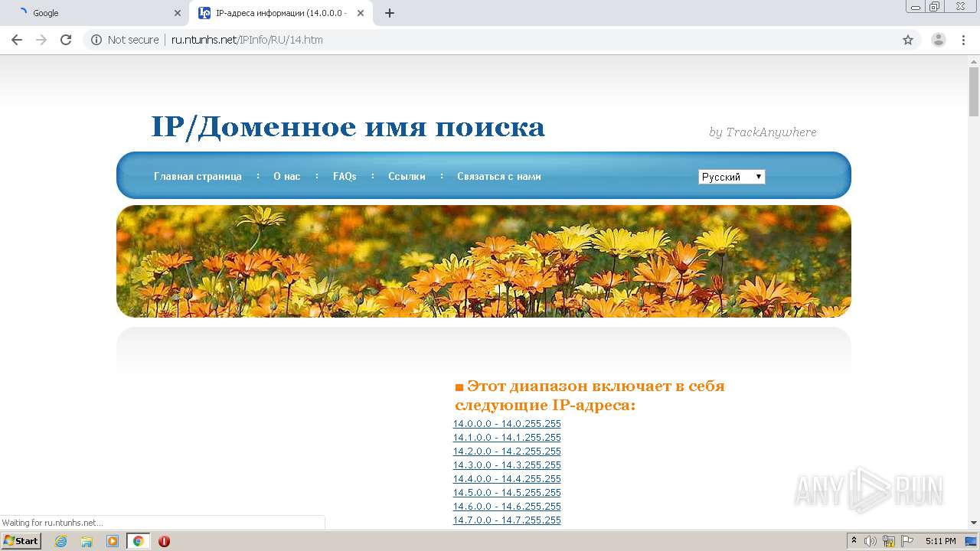This screenshot has width=980, height=551.
Task: Click the page vertical scrollbar thumb
Action: tap(974, 90)
